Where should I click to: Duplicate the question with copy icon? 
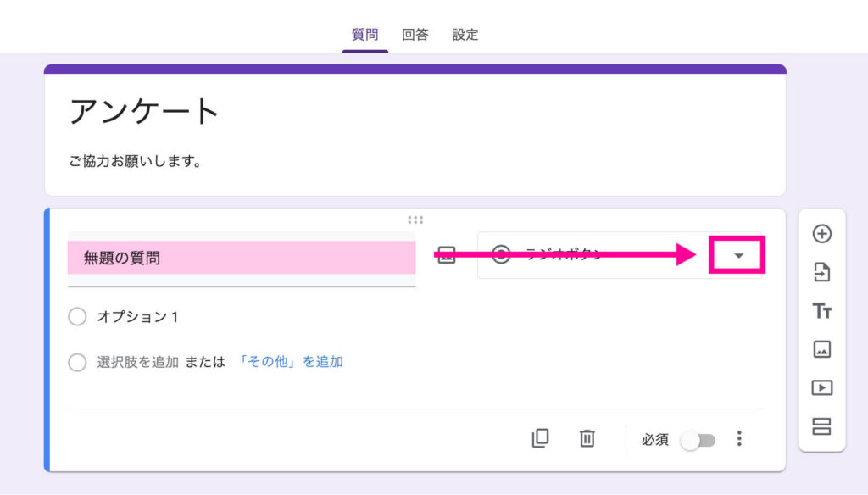click(540, 438)
